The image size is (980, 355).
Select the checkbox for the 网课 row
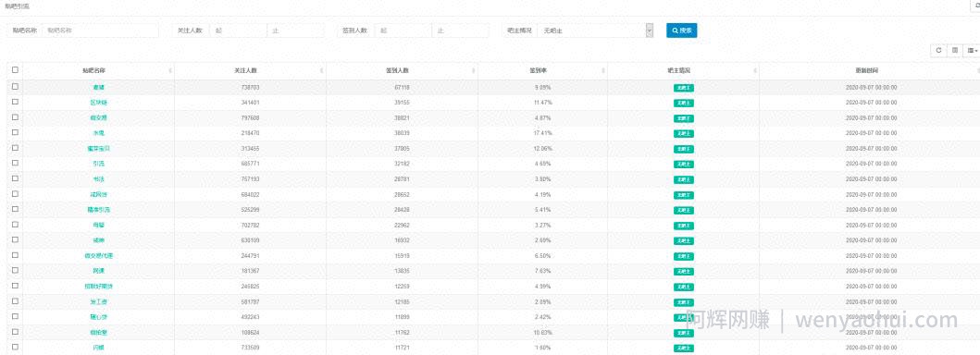pos(15,270)
